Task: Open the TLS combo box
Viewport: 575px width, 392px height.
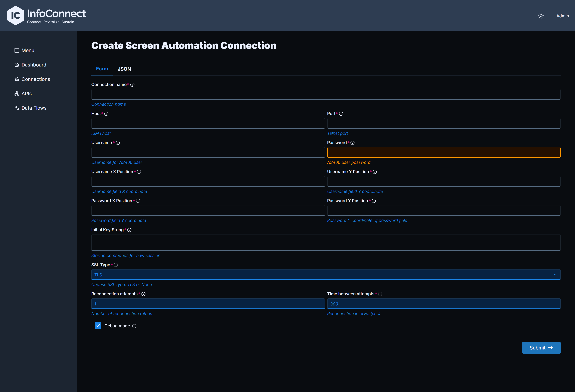Action: [x=326, y=275]
